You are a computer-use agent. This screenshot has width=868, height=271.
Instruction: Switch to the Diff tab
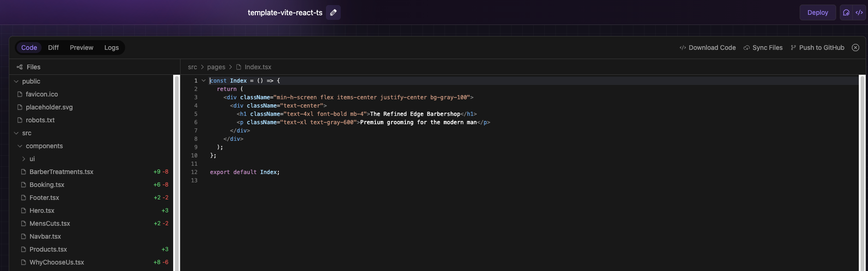tap(54, 48)
